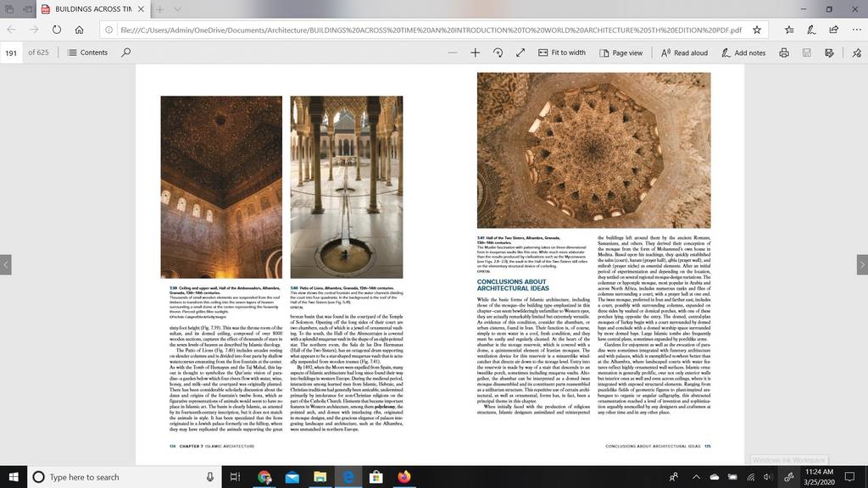Refresh the page
868x488 pixels.
[57, 30]
